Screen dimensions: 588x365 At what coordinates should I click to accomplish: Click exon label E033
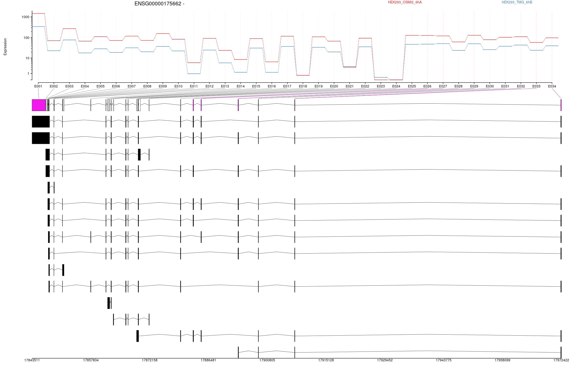536,86
